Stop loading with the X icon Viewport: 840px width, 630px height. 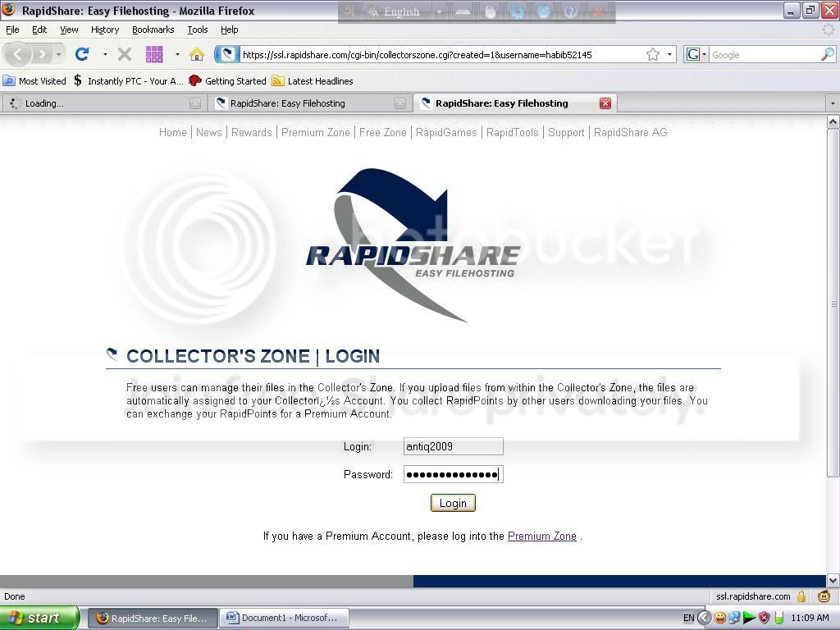125,54
